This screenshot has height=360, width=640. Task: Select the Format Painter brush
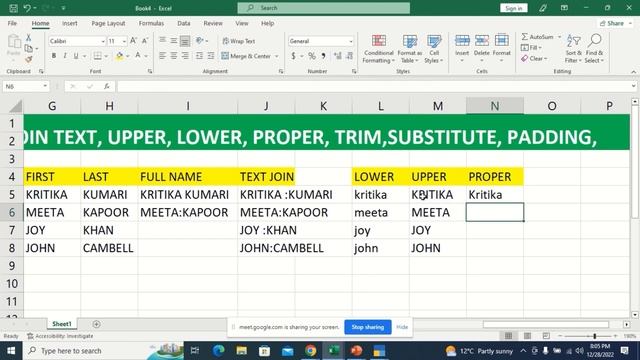coord(29,60)
